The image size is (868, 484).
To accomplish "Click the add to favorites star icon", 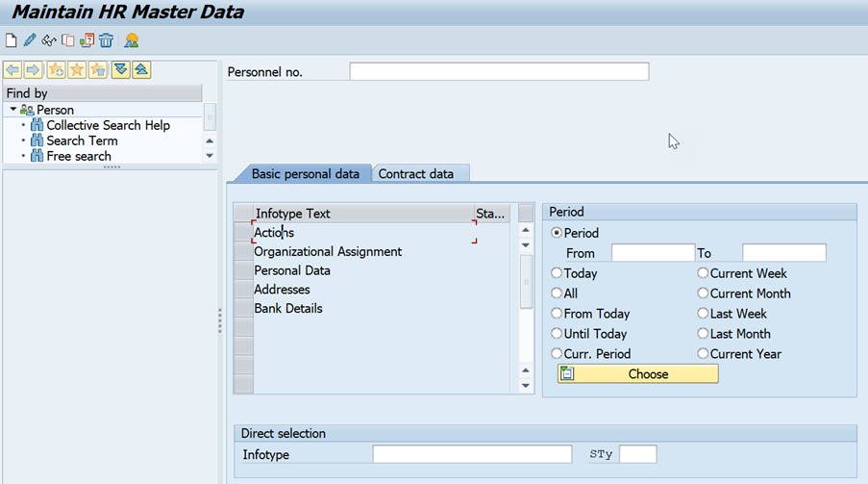I will pos(56,70).
